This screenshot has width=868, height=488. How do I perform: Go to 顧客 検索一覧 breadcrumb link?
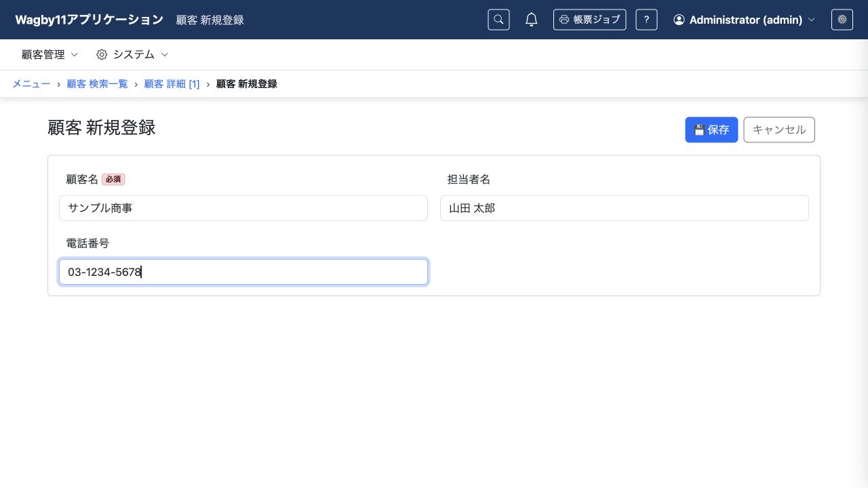coord(97,84)
